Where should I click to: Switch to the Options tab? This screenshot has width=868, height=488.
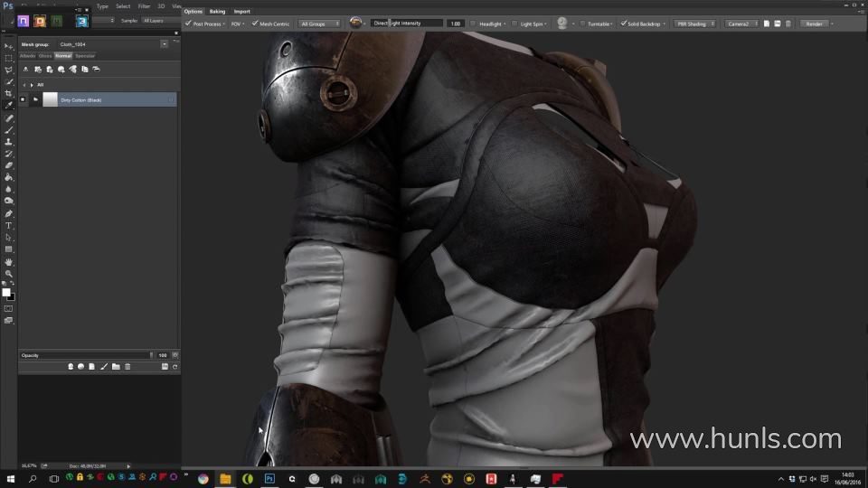click(x=193, y=11)
